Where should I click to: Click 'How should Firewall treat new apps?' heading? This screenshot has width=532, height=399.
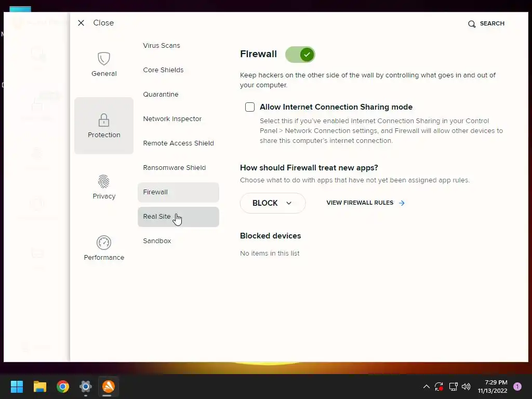point(309,168)
